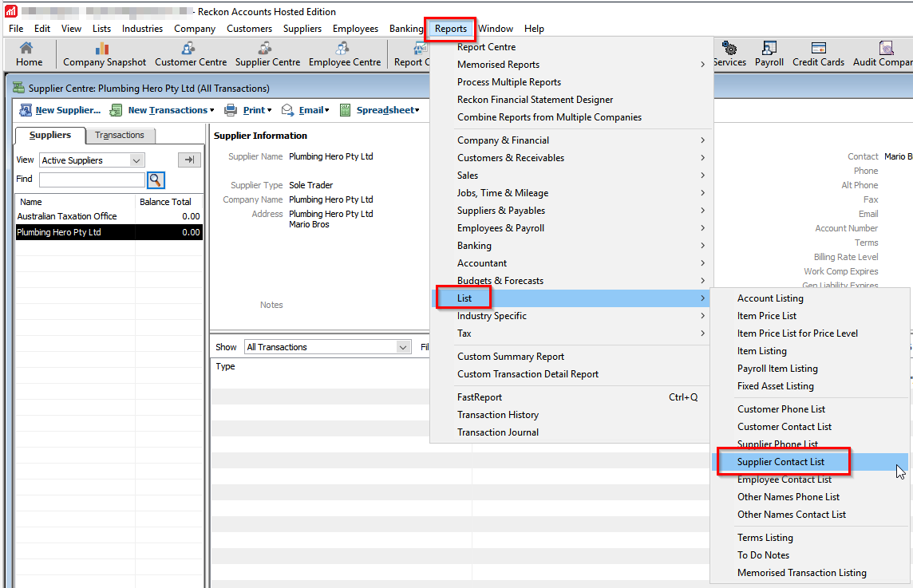Switch to the Transactions tab
This screenshot has width=913, height=588.
click(120, 135)
